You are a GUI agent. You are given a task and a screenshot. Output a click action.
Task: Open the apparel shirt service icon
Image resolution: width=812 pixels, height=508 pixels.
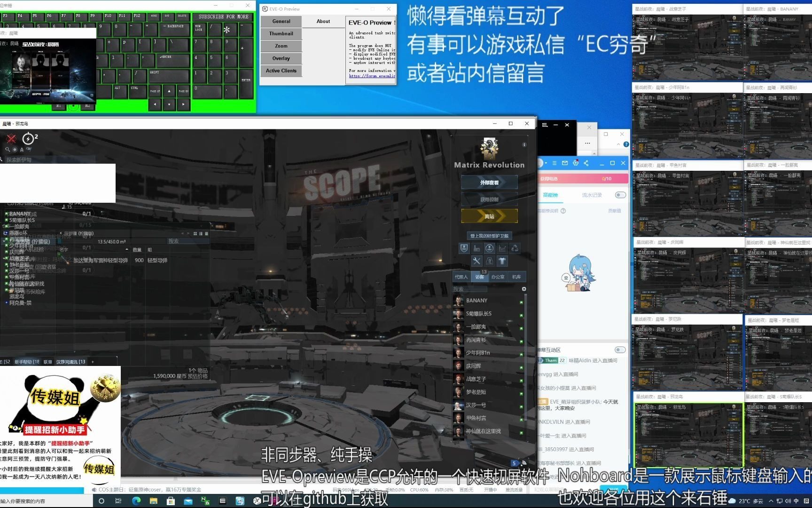pyautogui.click(x=502, y=261)
